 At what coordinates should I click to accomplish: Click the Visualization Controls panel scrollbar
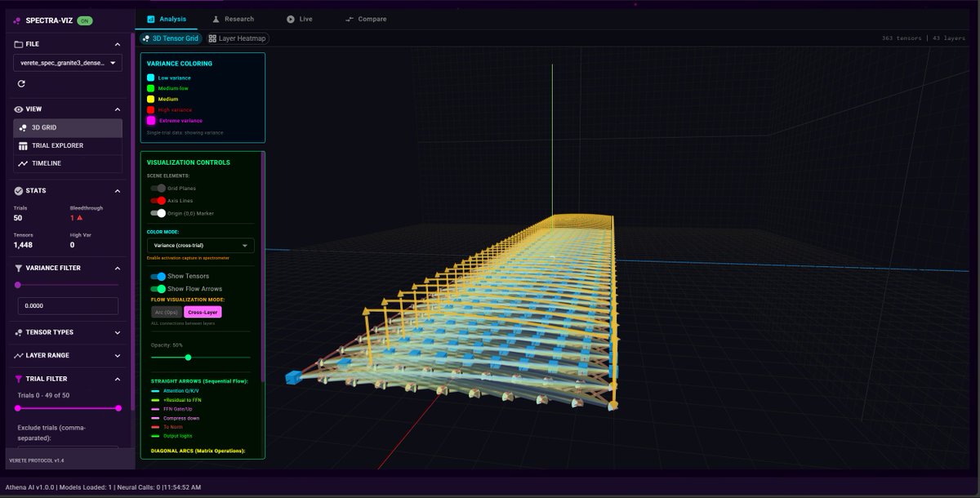[x=262, y=267]
